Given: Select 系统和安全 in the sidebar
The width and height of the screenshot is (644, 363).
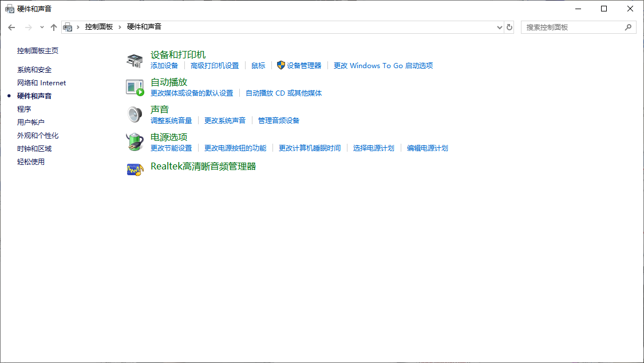Looking at the screenshot, I should point(34,70).
